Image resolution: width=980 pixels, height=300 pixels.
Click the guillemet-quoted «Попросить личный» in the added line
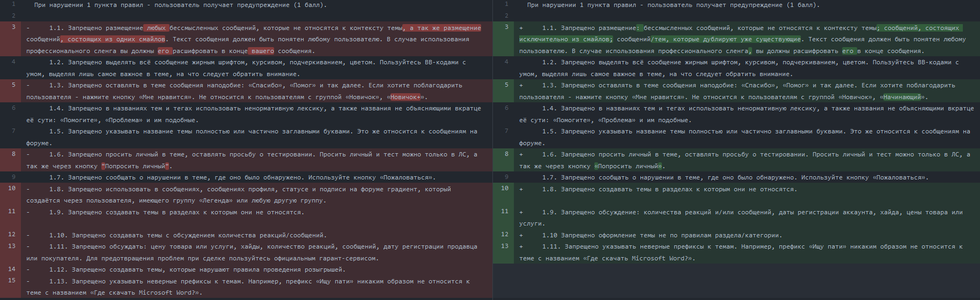[629, 166]
